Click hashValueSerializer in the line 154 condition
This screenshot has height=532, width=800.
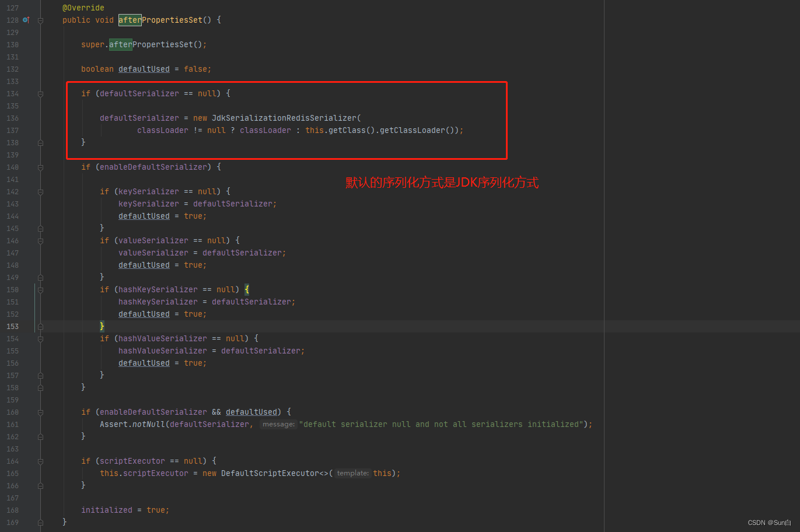(163, 338)
